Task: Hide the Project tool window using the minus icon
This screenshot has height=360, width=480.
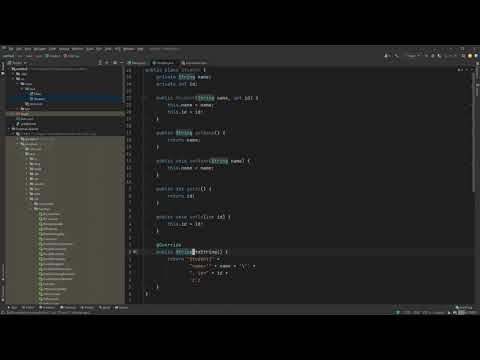Action: (121, 63)
